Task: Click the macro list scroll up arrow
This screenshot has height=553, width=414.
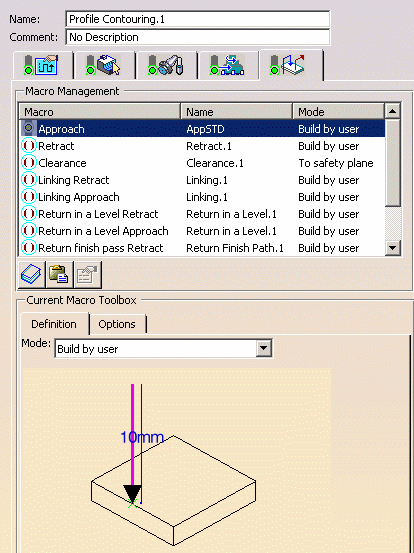Action: pos(392,111)
